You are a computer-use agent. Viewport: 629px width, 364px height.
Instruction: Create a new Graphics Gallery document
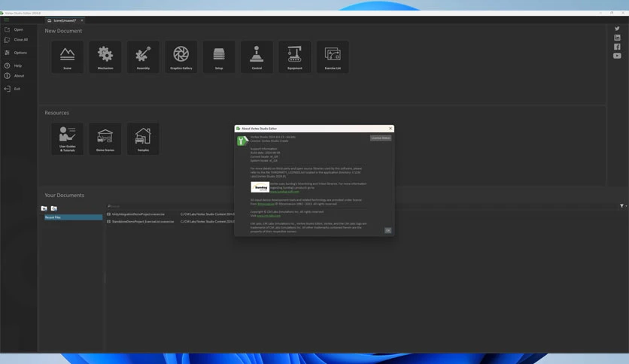181,57
